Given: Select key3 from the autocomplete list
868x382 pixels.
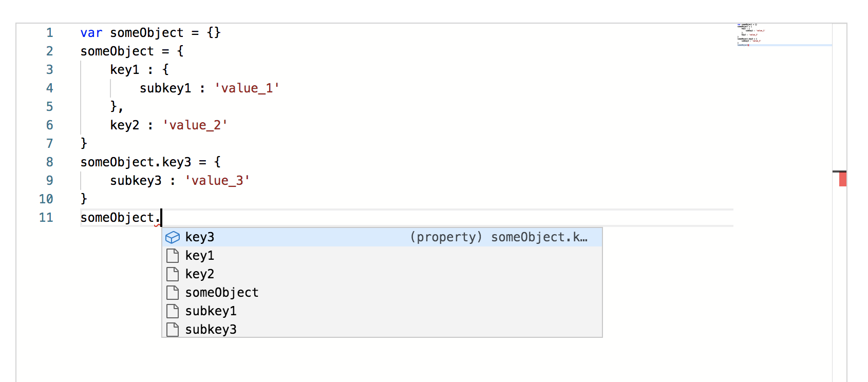Looking at the screenshot, I should (382, 237).
